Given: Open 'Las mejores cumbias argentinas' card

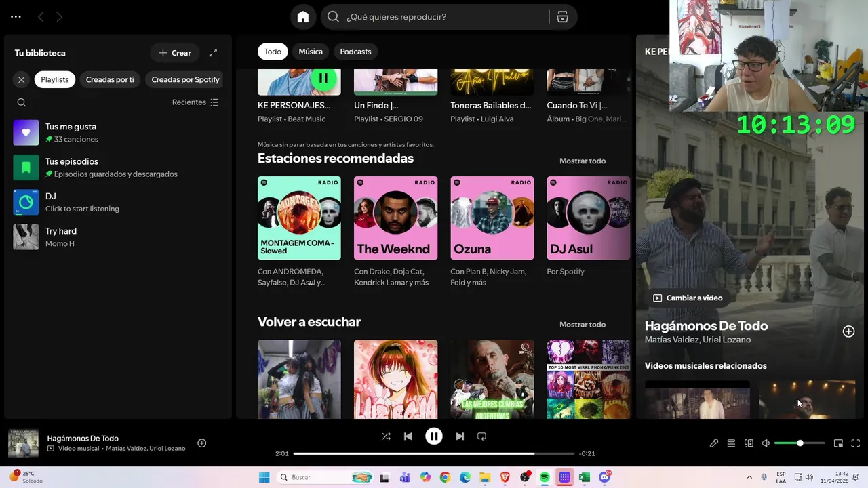Looking at the screenshot, I should coord(492,379).
